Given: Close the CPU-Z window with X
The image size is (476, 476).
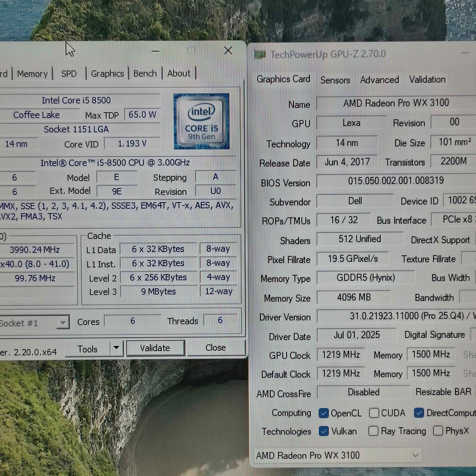Looking at the screenshot, I should coord(228,50).
